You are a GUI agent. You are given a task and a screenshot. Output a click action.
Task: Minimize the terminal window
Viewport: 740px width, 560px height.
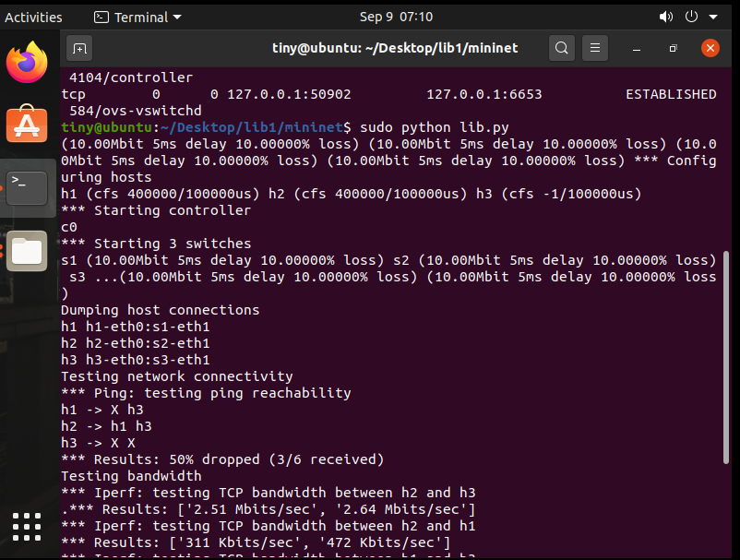point(639,48)
